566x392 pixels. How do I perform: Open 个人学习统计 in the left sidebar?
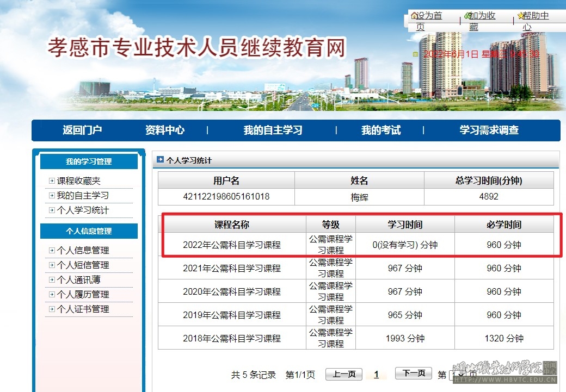point(83,210)
